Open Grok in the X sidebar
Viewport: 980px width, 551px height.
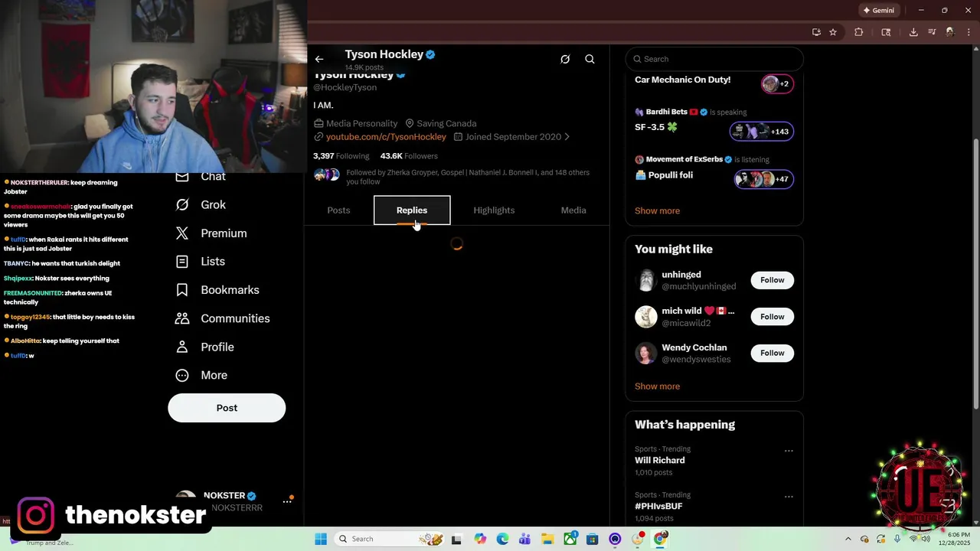[201, 204]
